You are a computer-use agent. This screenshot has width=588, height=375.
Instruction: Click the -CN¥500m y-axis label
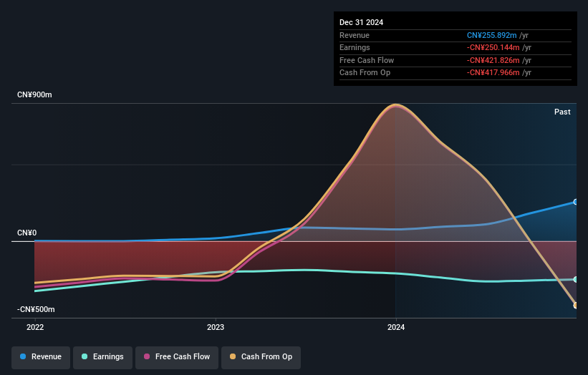coord(36,309)
